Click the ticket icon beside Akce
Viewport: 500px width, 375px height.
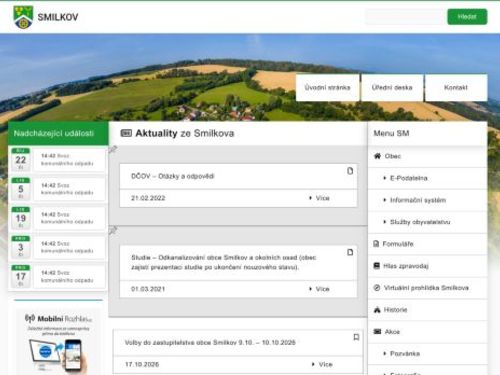tap(377, 331)
